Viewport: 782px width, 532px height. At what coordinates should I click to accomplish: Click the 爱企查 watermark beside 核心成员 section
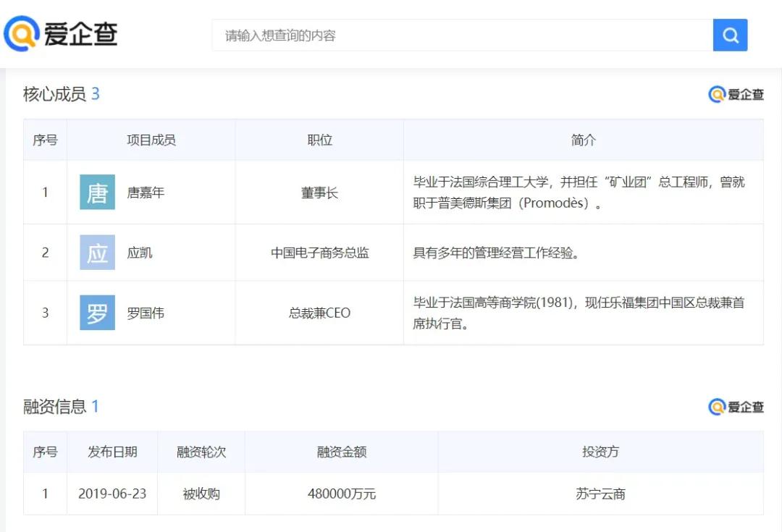pos(736,94)
